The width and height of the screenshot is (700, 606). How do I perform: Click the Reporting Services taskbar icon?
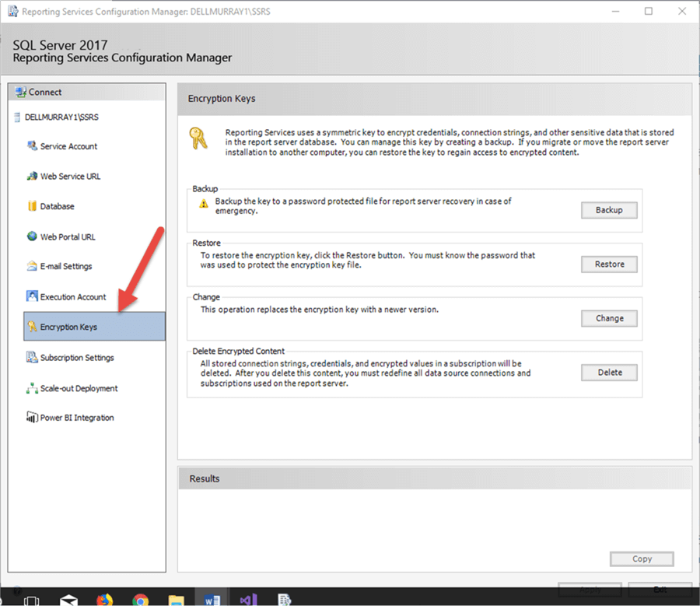[x=285, y=599]
